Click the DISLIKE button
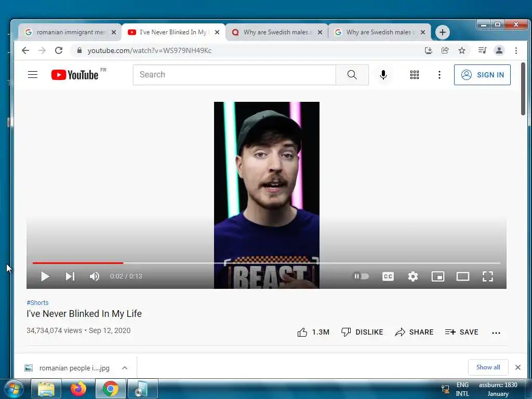Image resolution: width=532 pixels, height=399 pixels. click(x=362, y=332)
